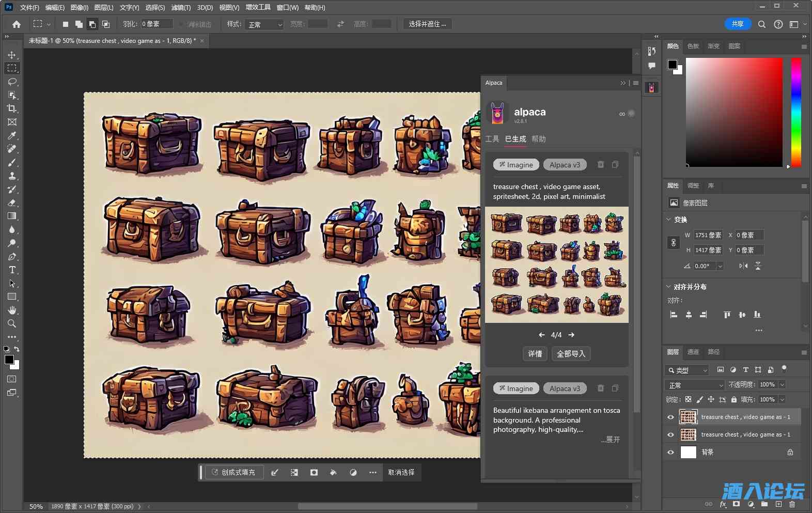Image resolution: width=812 pixels, height=513 pixels.
Task: Select the Crop tool
Action: coord(11,108)
